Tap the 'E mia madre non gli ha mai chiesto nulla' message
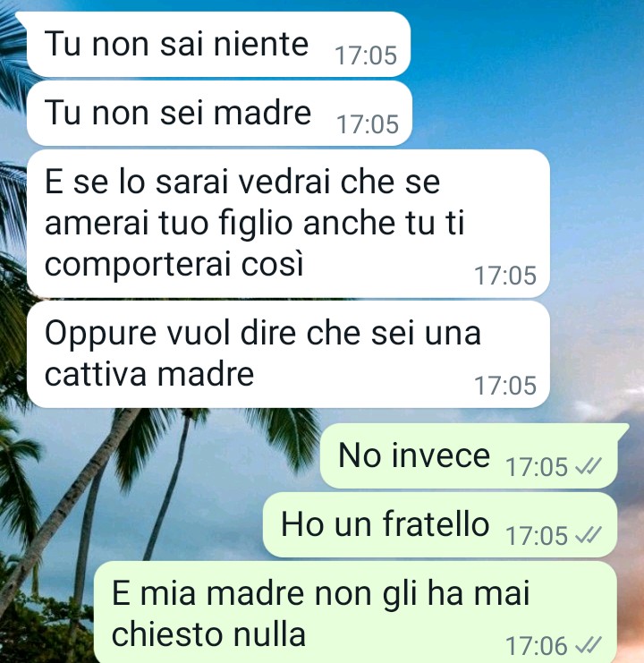This screenshot has width=644, height=663. pos(355,612)
